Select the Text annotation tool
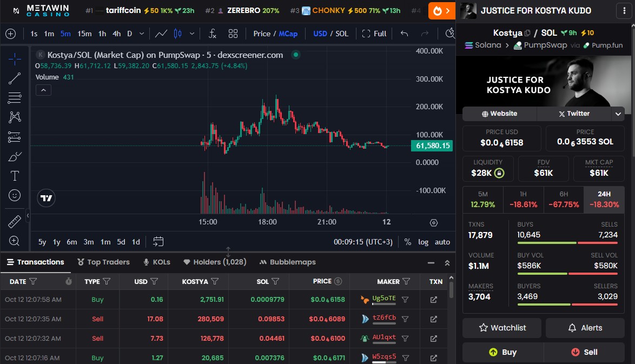The width and height of the screenshot is (635, 364). (x=15, y=176)
